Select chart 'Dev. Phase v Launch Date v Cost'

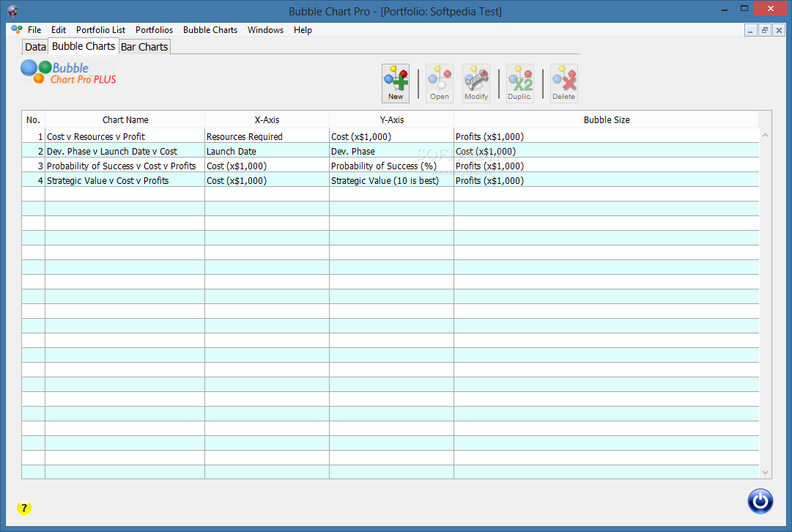point(125,151)
